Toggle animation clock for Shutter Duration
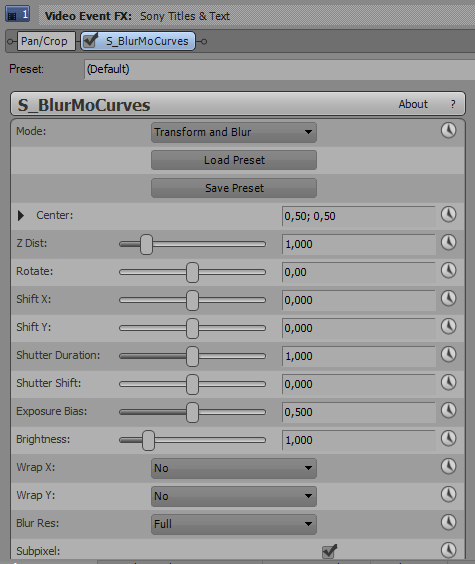 point(448,355)
